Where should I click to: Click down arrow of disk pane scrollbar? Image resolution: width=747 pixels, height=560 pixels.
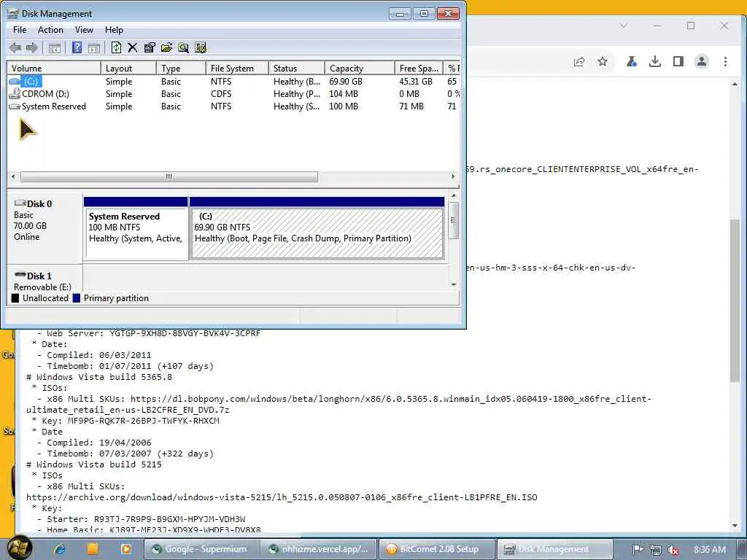click(454, 285)
